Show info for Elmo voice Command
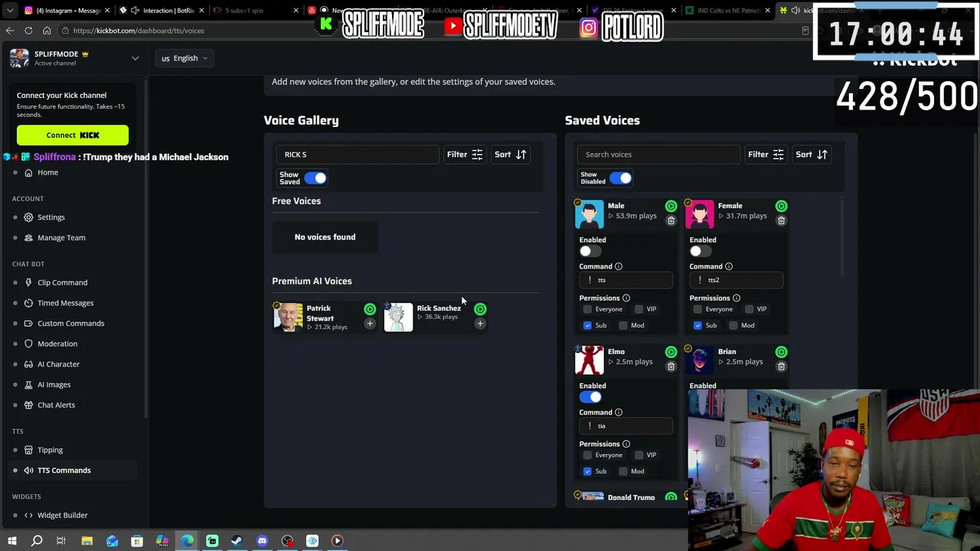980x551 pixels. click(x=619, y=412)
